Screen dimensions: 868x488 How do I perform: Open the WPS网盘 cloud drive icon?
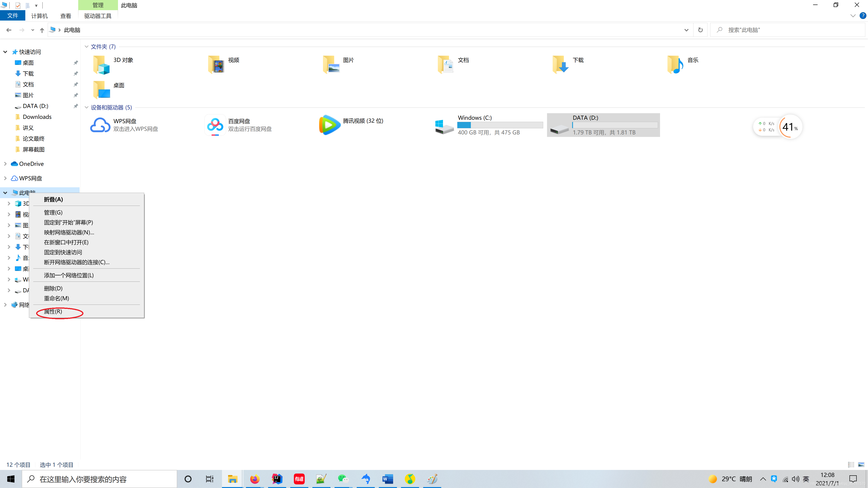tap(100, 125)
